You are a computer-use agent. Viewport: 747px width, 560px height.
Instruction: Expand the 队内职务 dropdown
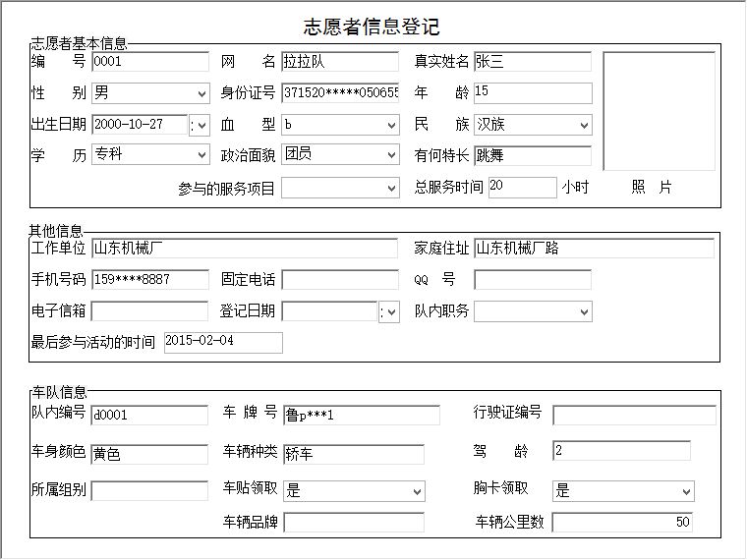[x=533, y=311]
